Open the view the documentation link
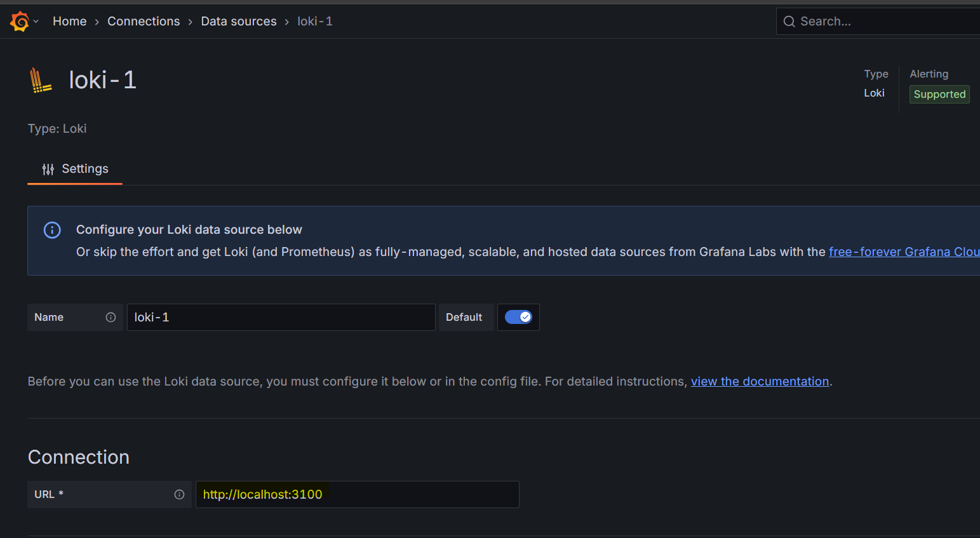This screenshot has height=538, width=980. 760,382
